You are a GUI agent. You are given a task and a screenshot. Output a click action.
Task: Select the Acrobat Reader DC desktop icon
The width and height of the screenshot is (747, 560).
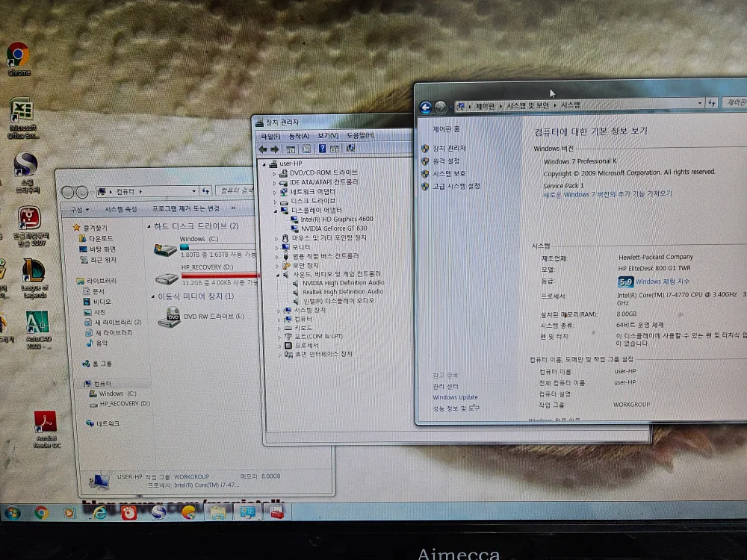pos(46,429)
